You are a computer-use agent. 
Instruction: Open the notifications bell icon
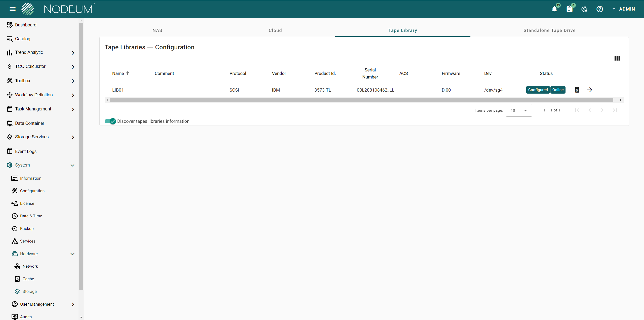554,9
